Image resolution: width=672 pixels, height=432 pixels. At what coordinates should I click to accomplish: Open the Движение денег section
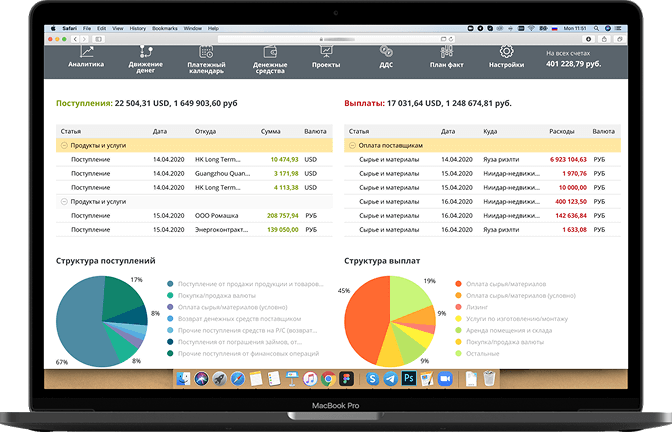pyautogui.click(x=145, y=52)
